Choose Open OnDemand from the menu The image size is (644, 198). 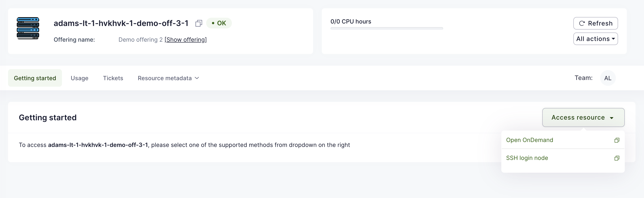(x=530, y=140)
